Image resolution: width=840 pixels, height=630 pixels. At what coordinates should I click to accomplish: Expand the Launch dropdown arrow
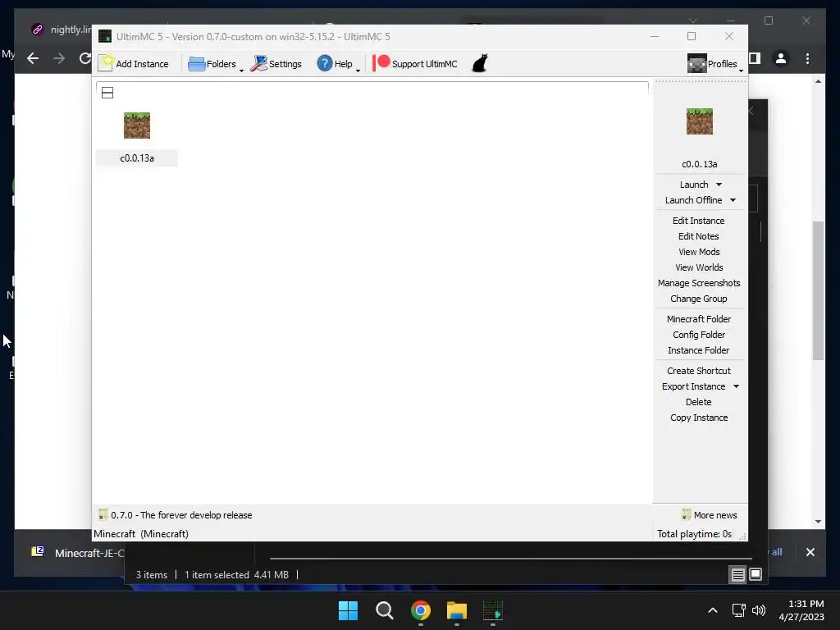coord(719,185)
